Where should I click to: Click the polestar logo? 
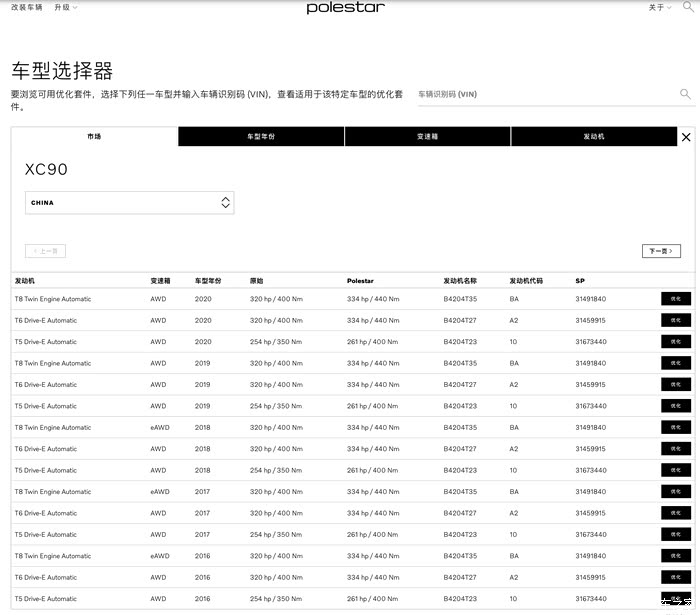click(346, 8)
